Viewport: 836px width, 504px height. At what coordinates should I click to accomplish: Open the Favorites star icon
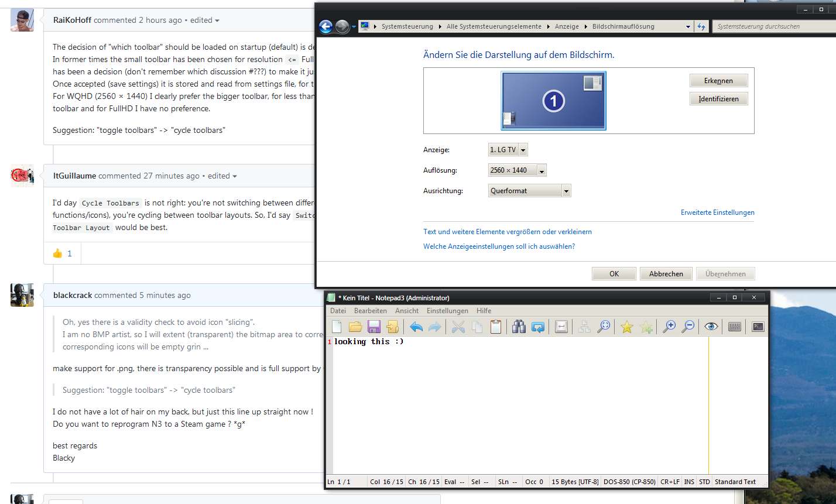tap(626, 327)
